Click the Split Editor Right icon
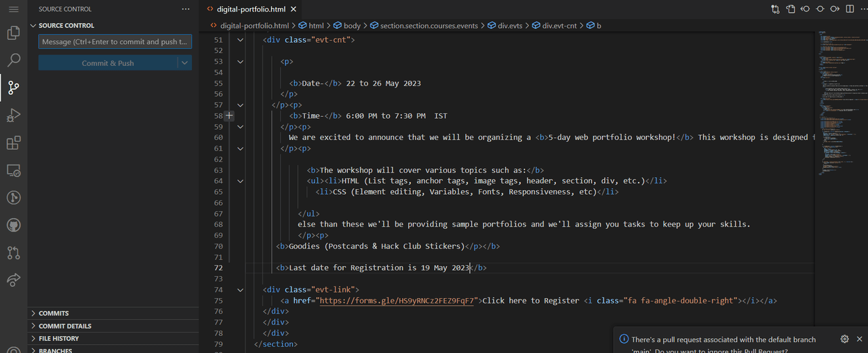 pos(850,10)
